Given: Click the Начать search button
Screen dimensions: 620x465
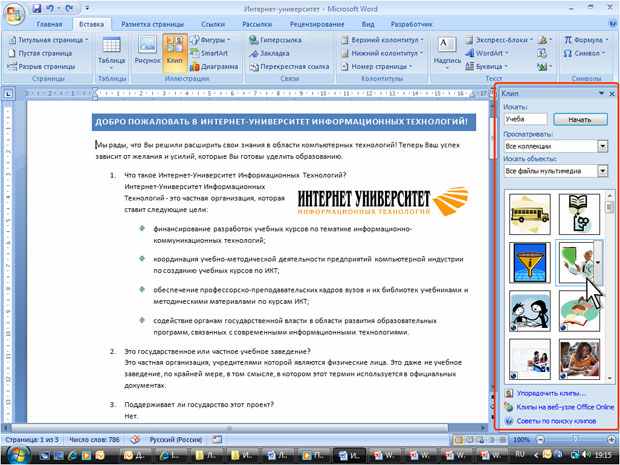Looking at the screenshot, I should point(580,119).
